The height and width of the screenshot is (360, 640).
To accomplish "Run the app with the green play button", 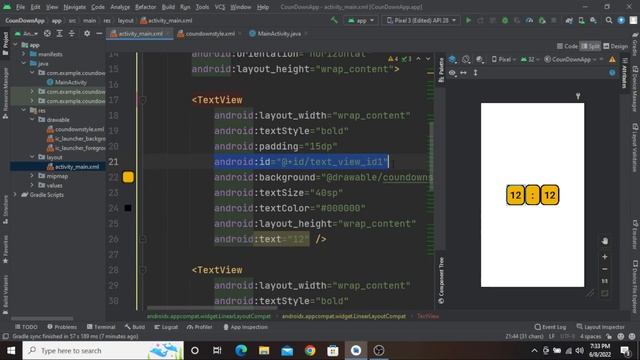I will [x=468, y=20].
